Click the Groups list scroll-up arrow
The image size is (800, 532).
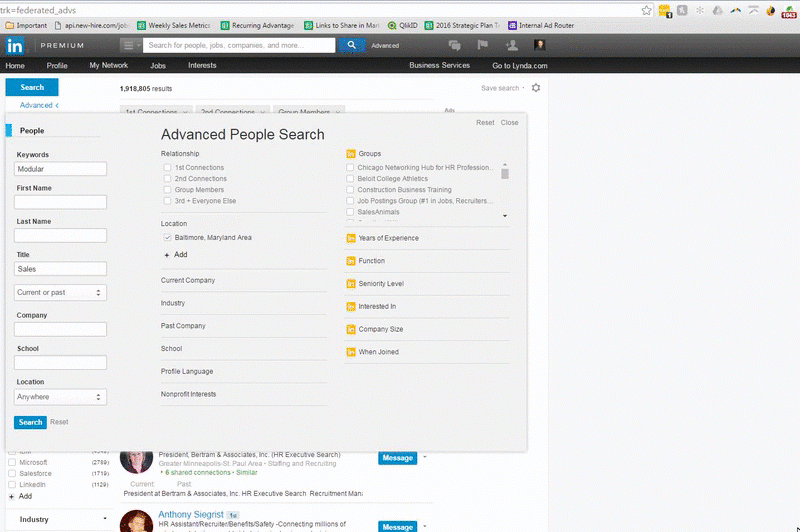pyautogui.click(x=505, y=165)
